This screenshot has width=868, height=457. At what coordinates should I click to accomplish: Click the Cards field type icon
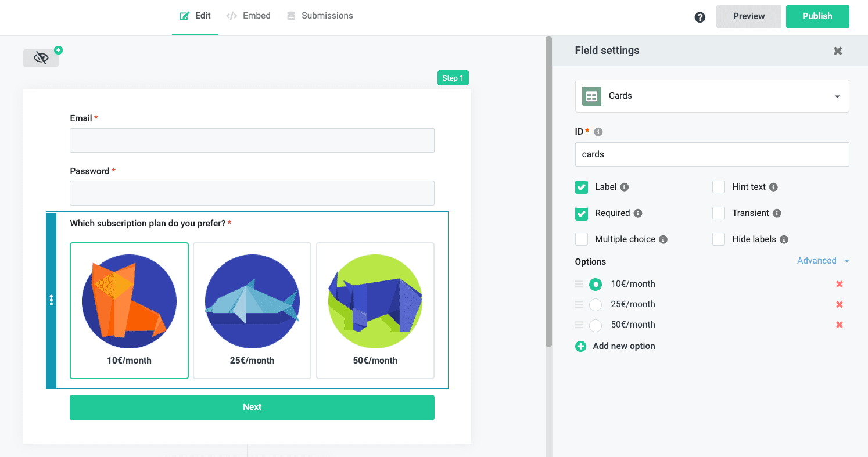coord(591,96)
